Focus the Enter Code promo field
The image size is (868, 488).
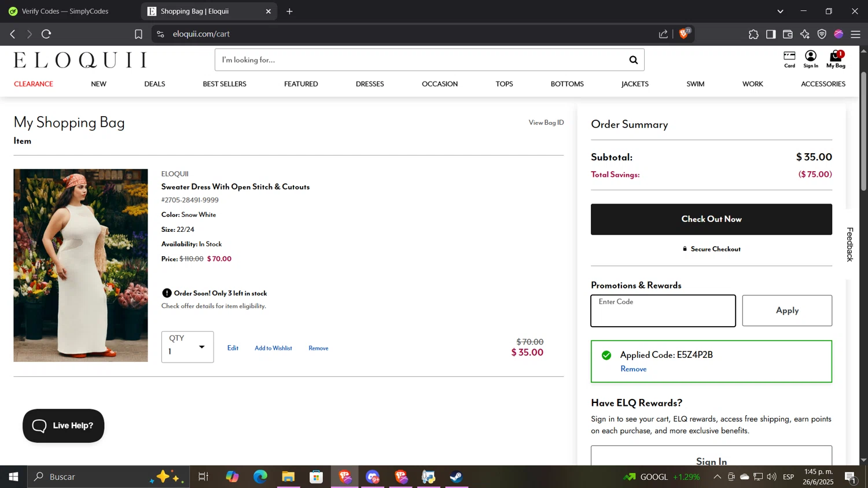tap(663, 311)
